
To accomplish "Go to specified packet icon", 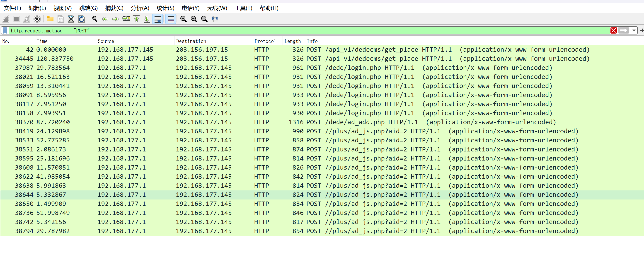I will [x=126, y=19].
